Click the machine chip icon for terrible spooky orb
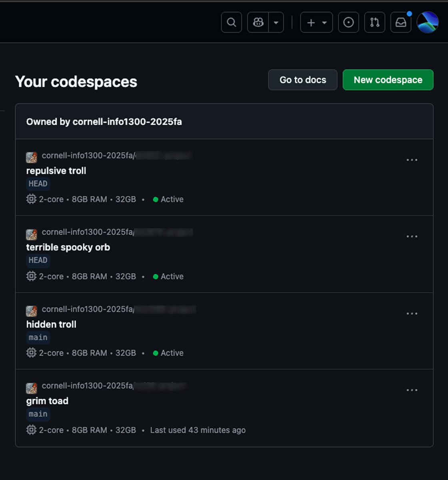 tap(31, 276)
